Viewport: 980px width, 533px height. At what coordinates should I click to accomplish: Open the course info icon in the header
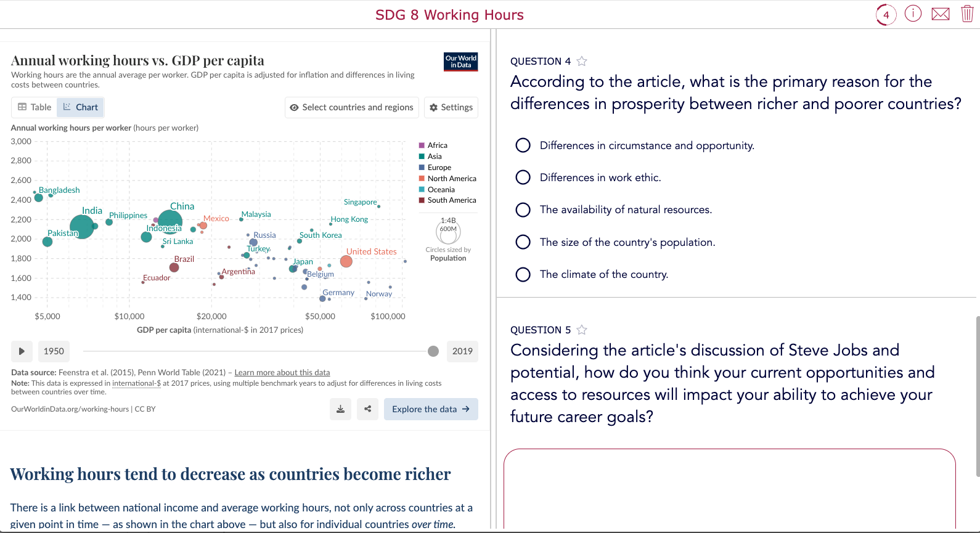(x=913, y=13)
